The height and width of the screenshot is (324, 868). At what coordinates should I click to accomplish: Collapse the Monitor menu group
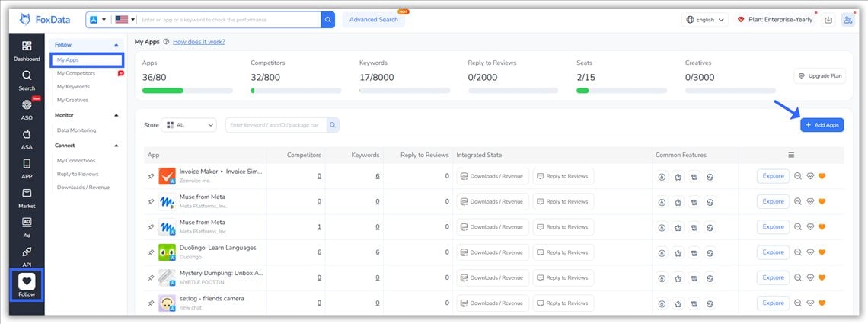pyautogui.click(x=116, y=115)
